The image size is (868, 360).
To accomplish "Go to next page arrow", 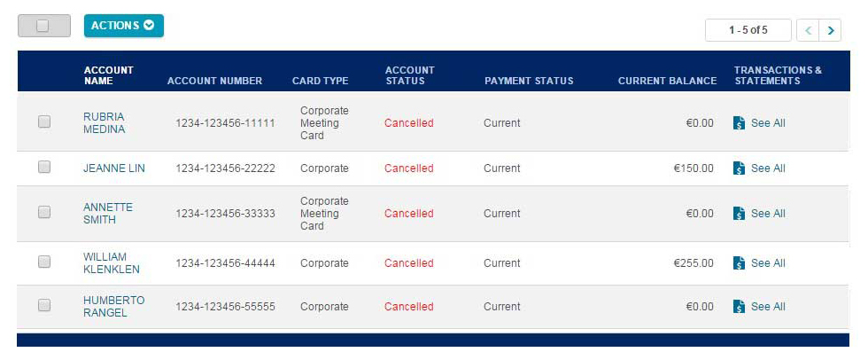I will click(830, 30).
